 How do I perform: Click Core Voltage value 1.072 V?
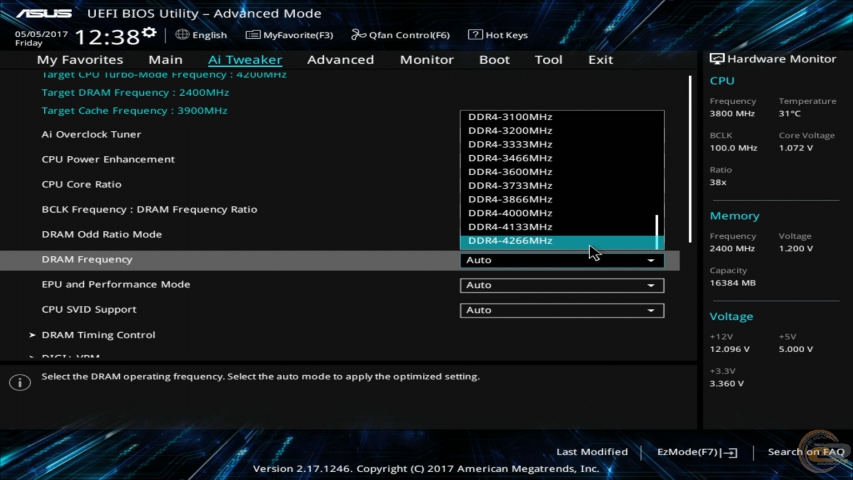click(x=796, y=148)
